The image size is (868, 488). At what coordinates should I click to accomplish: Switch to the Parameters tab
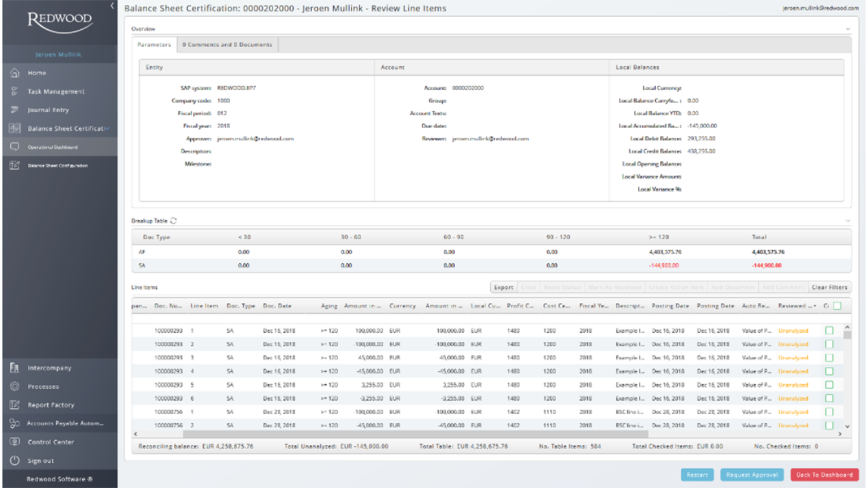[154, 45]
